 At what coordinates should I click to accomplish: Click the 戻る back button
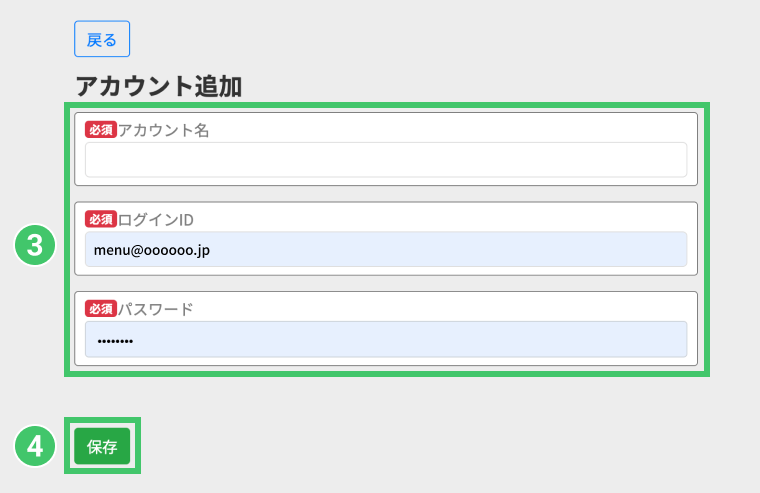(x=102, y=40)
